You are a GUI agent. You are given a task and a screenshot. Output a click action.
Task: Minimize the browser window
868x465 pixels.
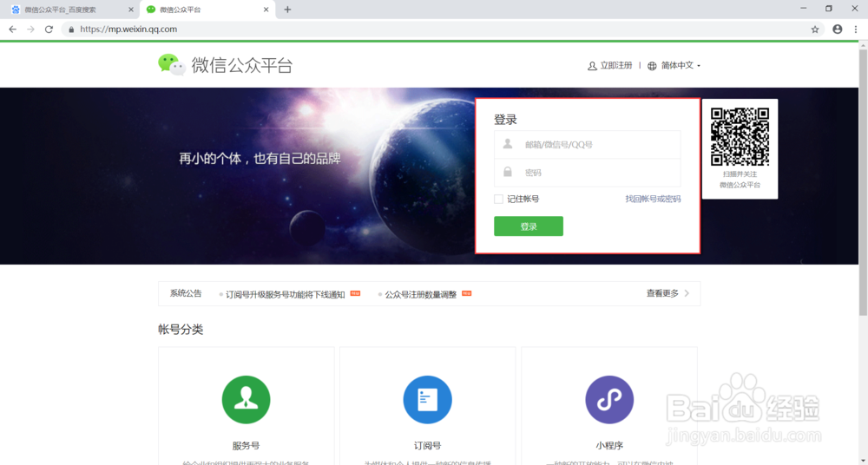pos(804,9)
